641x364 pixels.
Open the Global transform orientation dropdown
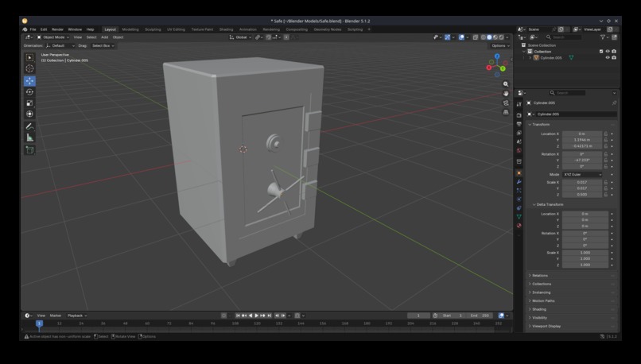(240, 37)
